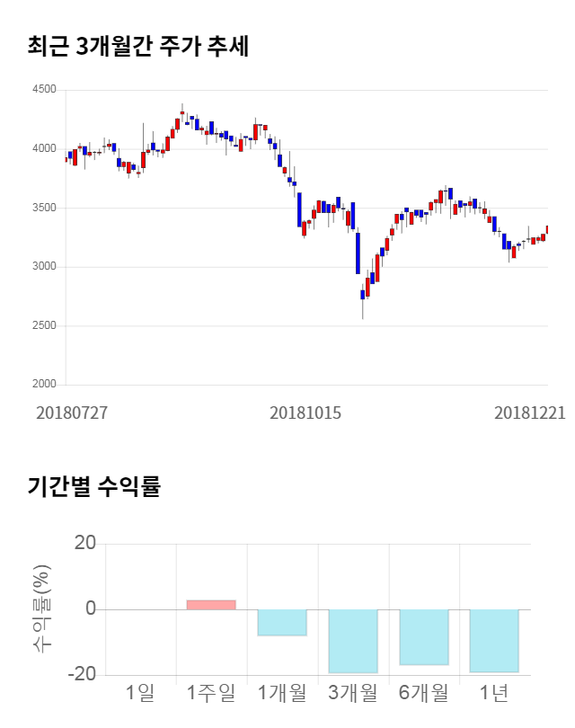Click the red 1주일 return bar
The width and height of the screenshot is (575, 728).
tap(211, 605)
